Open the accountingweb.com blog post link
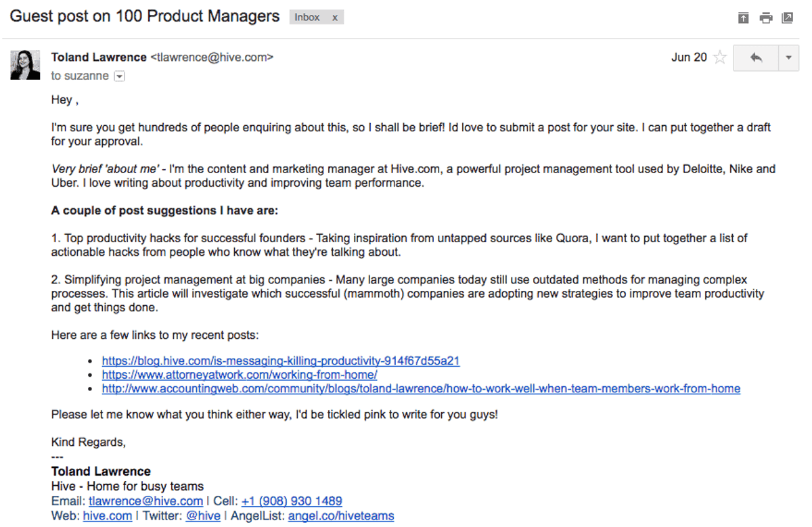 point(421,389)
